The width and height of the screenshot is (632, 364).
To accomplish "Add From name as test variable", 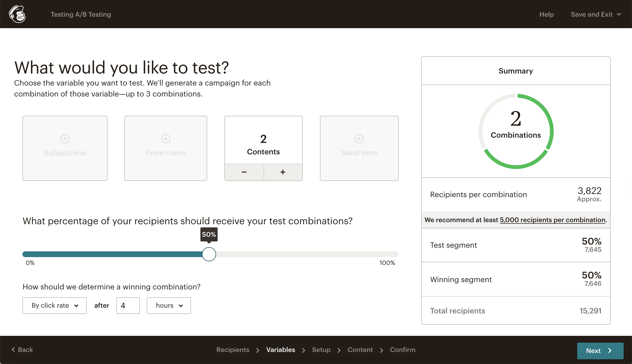I will [166, 148].
